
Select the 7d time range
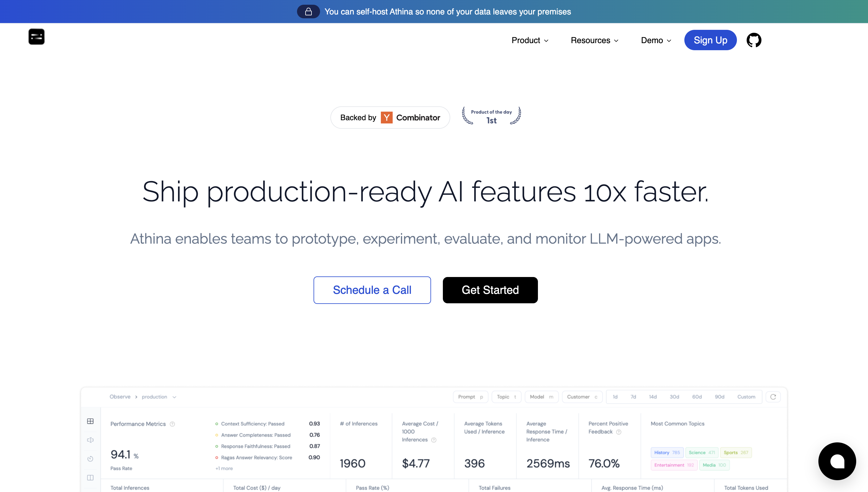pos(633,397)
